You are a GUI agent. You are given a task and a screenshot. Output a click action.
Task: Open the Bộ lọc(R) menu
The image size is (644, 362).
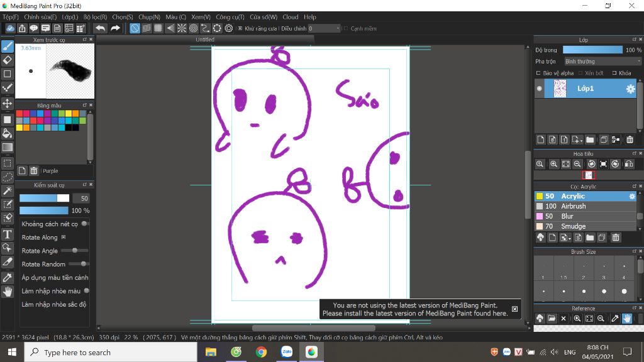[x=96, y=17]
